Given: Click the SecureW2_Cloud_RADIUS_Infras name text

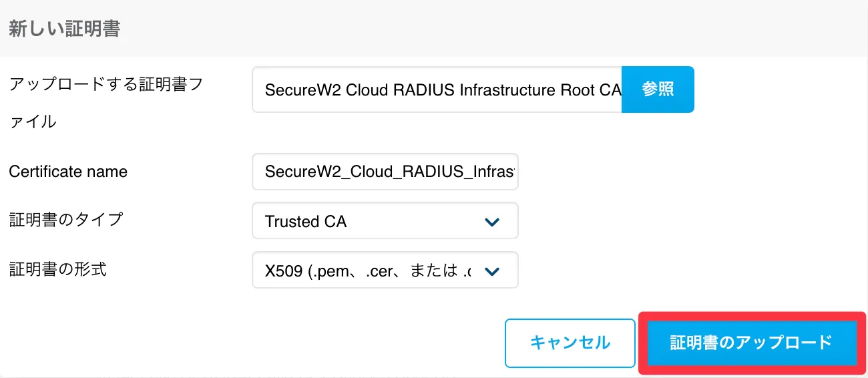Looking at the screenshot, I should click(x=390, y=172).
